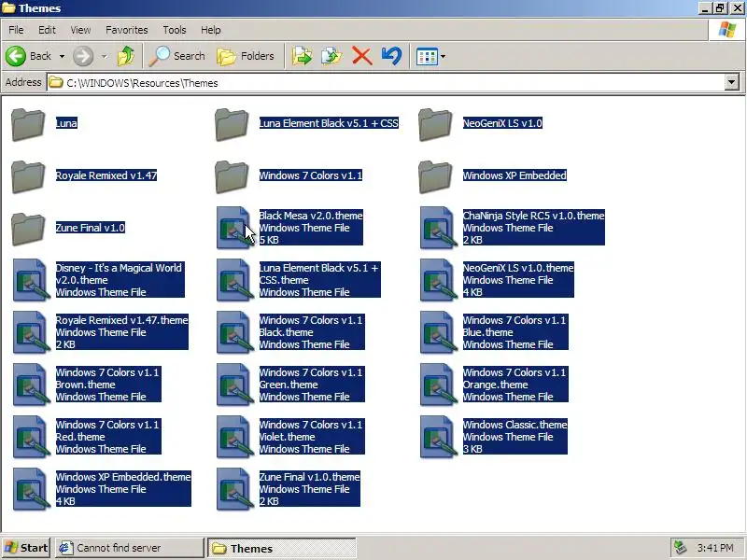Select Windows 7 Colors v1.1 Red.theme icon
Viewport: 747px width, 560px height.
31,437
